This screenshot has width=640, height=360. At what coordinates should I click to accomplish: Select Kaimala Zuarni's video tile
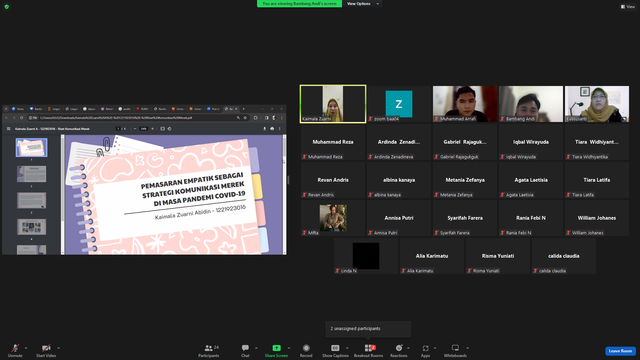pos(333,104)
